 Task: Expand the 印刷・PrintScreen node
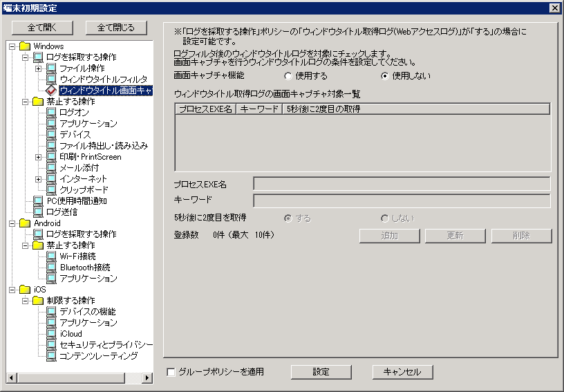pos(39,157)
